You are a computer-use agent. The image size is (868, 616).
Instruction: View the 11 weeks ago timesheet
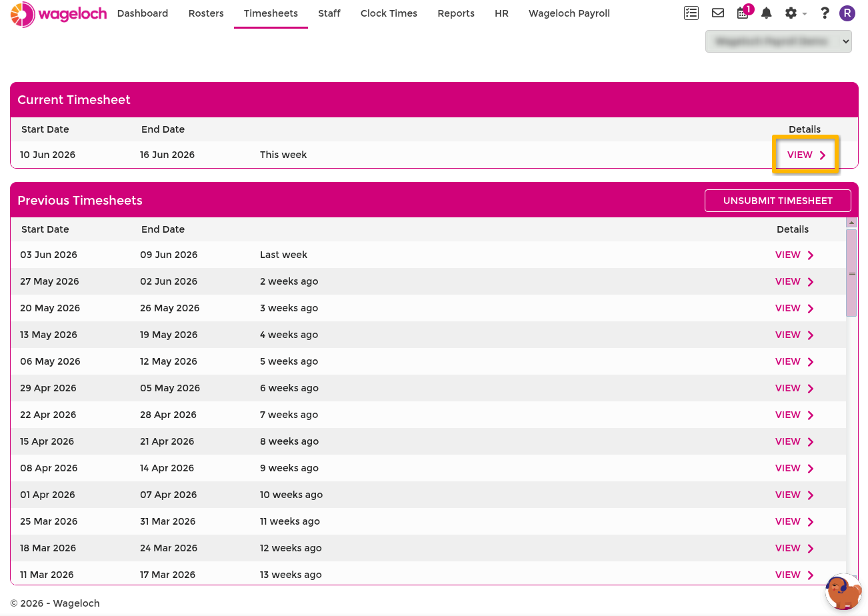(x=795, y=521)
